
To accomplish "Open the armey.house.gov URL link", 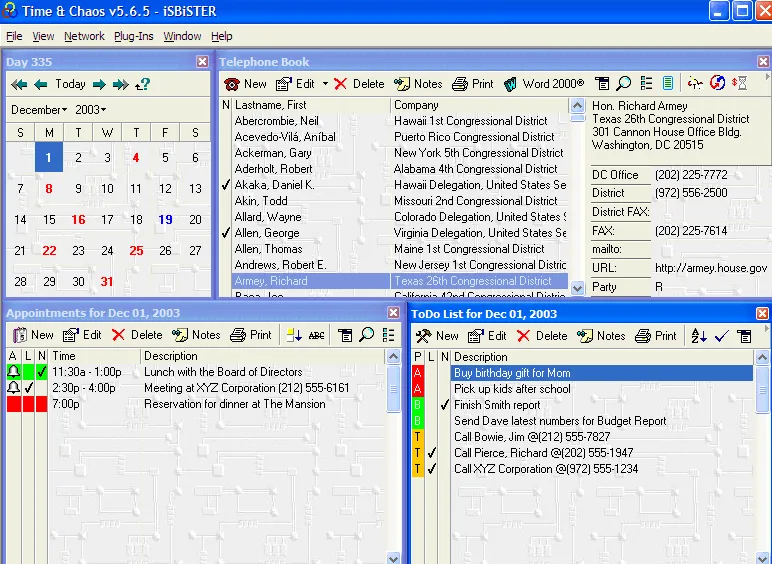I will [711, 268].
